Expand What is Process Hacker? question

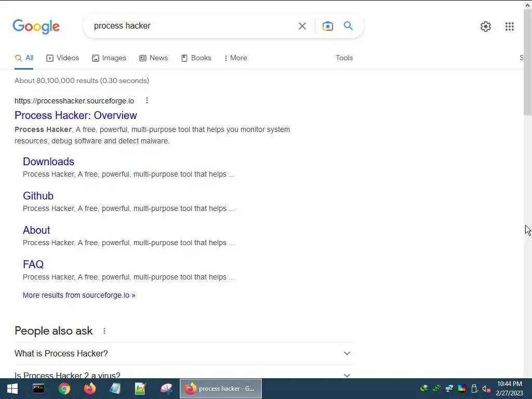coord(183,353)
